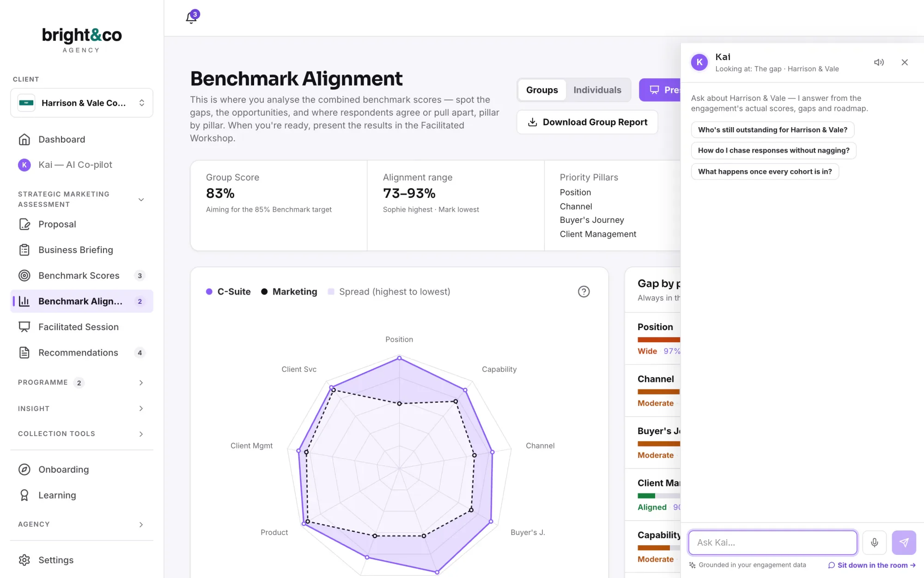
Task: Click the microphone button in Kai chat
Action: tap(875, 542)
